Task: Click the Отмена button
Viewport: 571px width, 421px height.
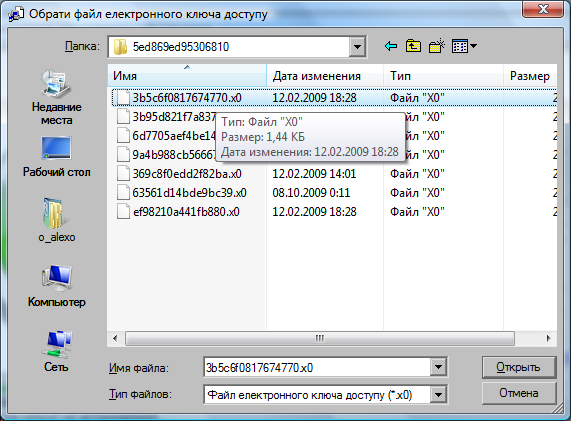Action: 519,393
